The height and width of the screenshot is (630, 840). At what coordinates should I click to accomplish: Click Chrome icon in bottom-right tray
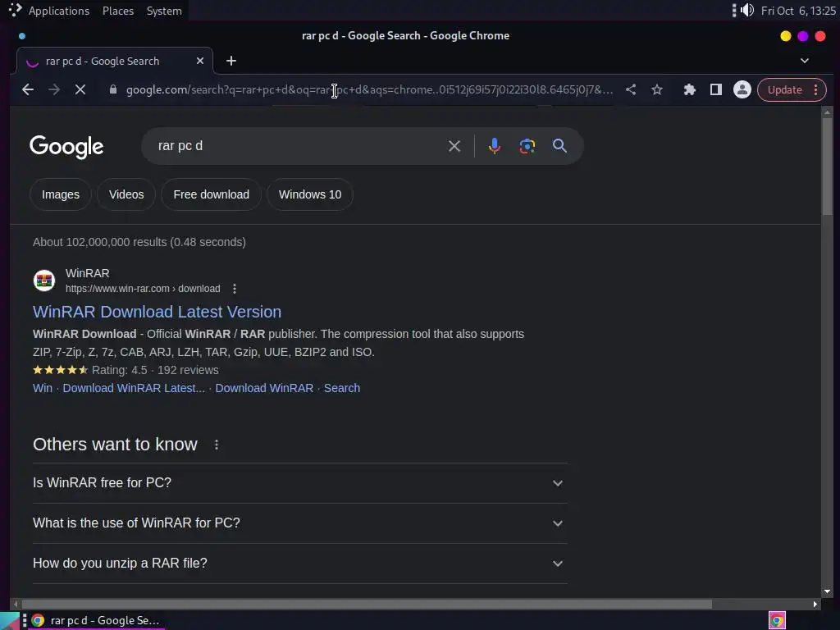tap(777, 620)
